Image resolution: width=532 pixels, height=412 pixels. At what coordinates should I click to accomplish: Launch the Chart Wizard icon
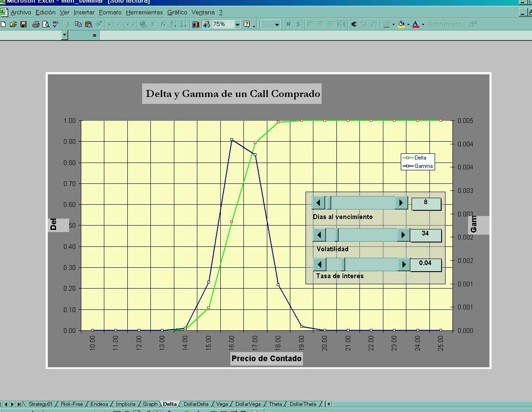[x=196, y=24]
